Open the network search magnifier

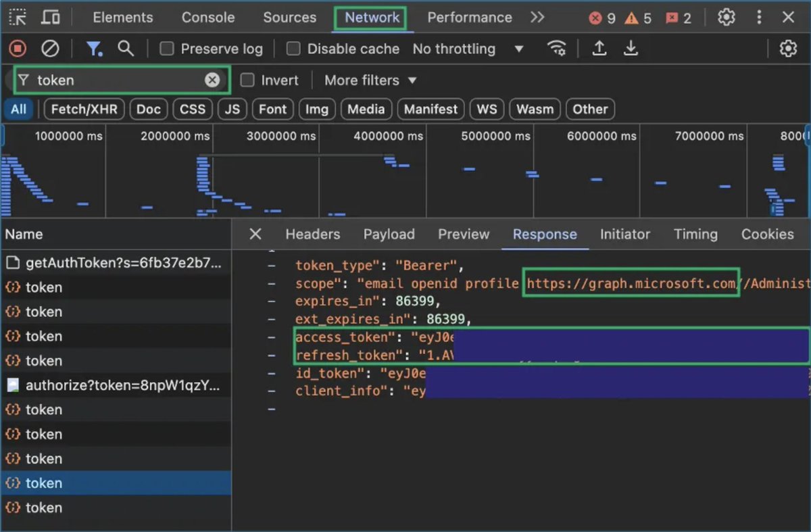125,48
